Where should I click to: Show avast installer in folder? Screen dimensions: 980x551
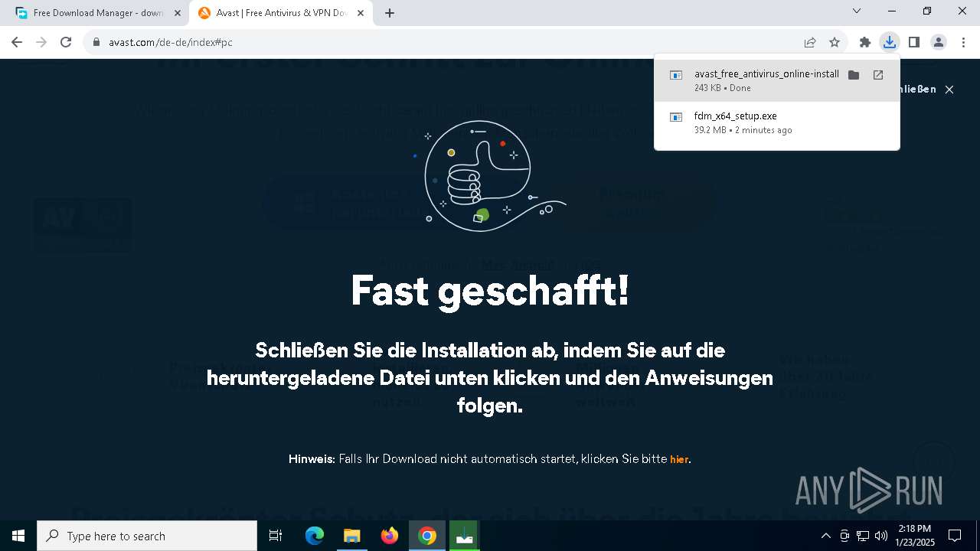click(x=854, y=74)
